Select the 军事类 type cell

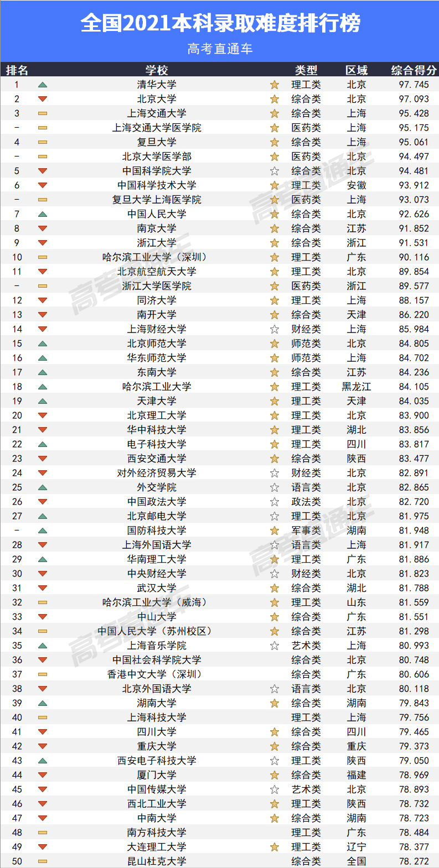point(306,531)
